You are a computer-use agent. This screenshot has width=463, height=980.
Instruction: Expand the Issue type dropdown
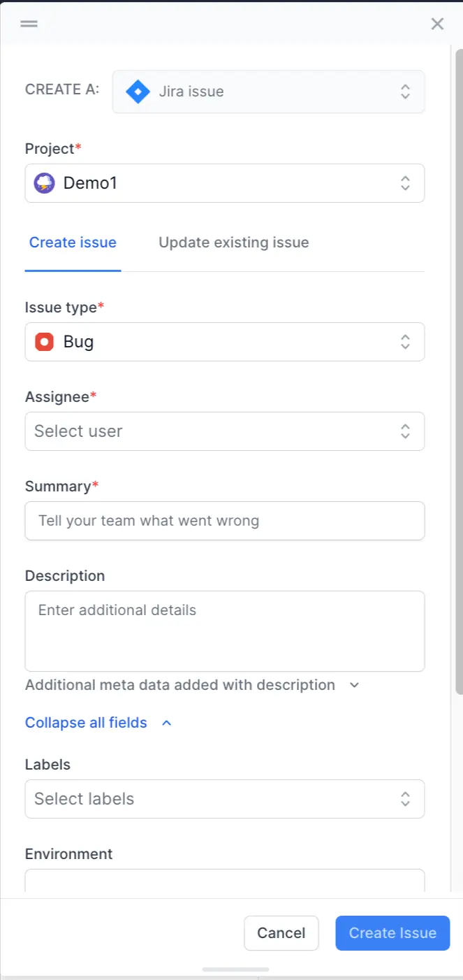pos(405,342)
